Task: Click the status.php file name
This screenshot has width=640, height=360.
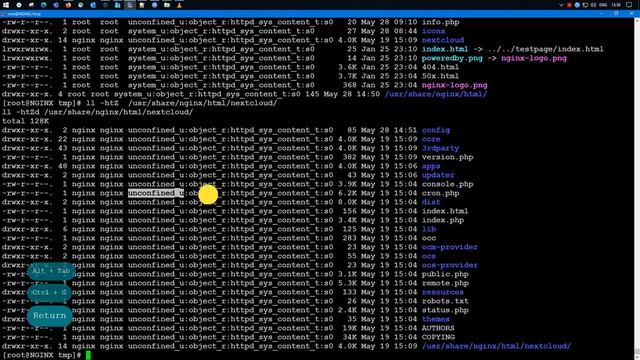Action: 445,310
